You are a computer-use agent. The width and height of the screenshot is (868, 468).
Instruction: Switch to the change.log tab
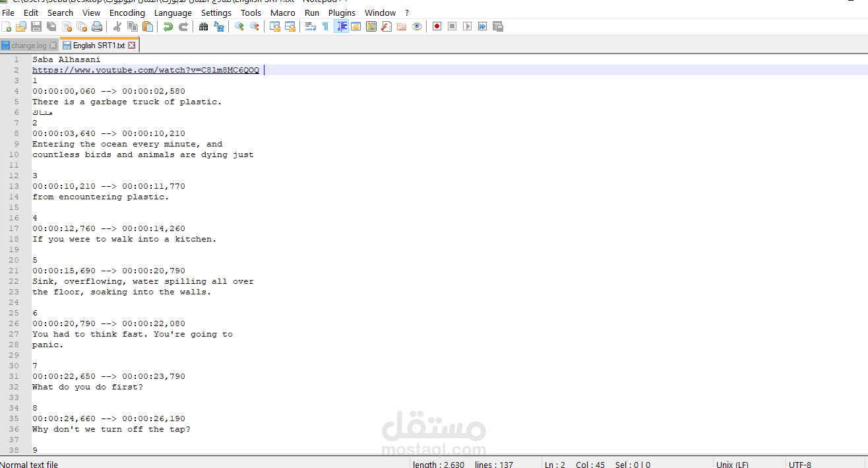point(29,46)
